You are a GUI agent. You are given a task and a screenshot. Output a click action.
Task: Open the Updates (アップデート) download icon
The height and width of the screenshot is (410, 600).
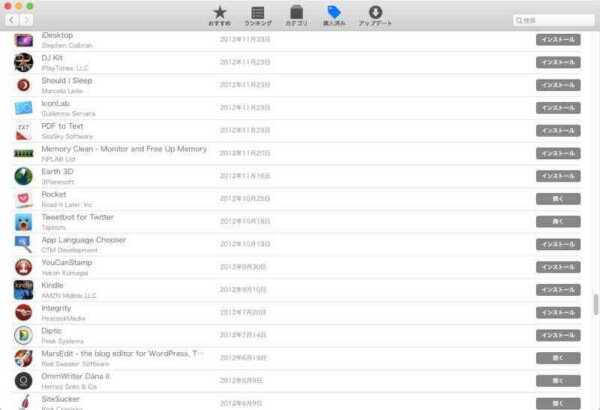[376, 15]
